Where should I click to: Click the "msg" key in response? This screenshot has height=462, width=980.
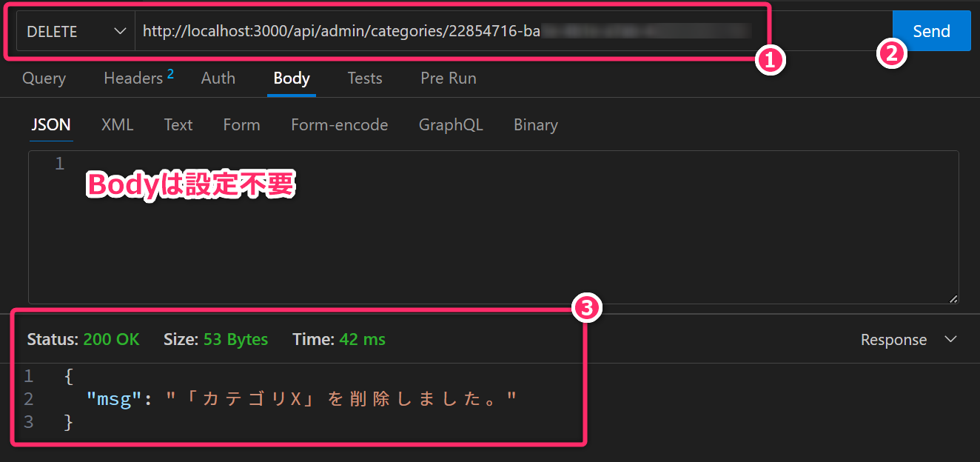pos(113,399)
